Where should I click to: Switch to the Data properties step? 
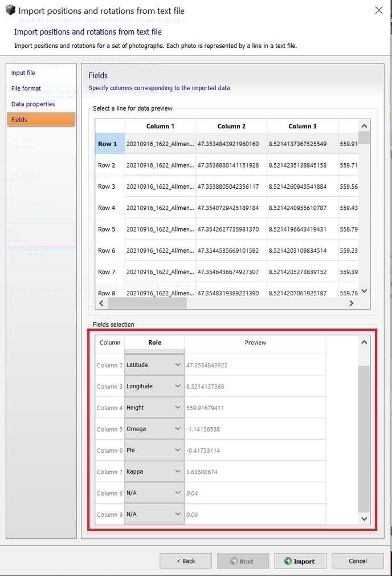point(33,104)
